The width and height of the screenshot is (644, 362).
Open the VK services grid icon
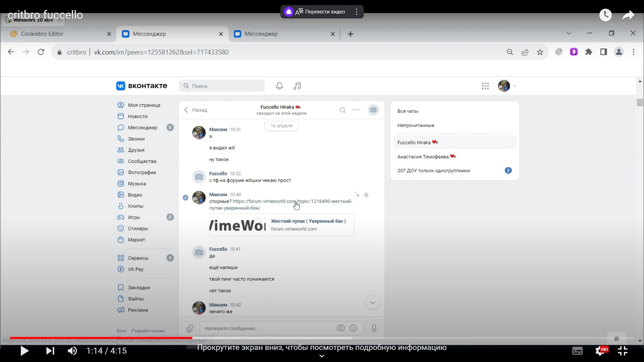pyautogui.click(x=485, y=86)
